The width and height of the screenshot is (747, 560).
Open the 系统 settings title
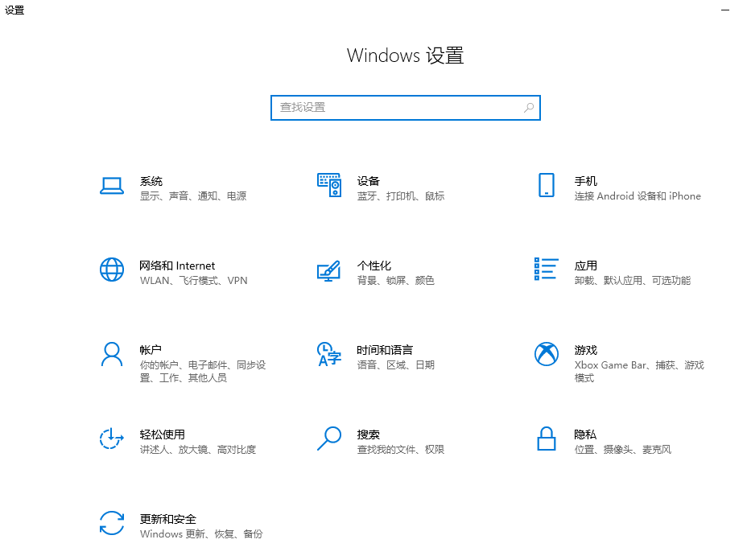coord(151,181)
